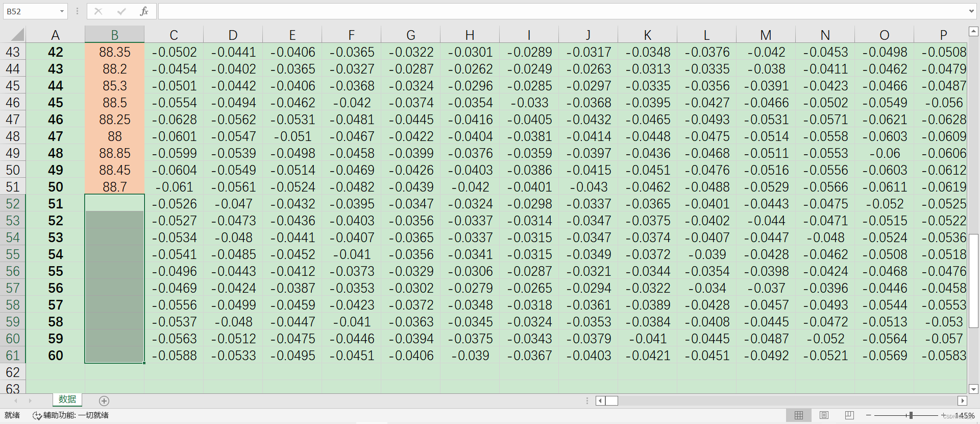
Task: Click cell B45 with value 85.3
Action: coord(114,86)
